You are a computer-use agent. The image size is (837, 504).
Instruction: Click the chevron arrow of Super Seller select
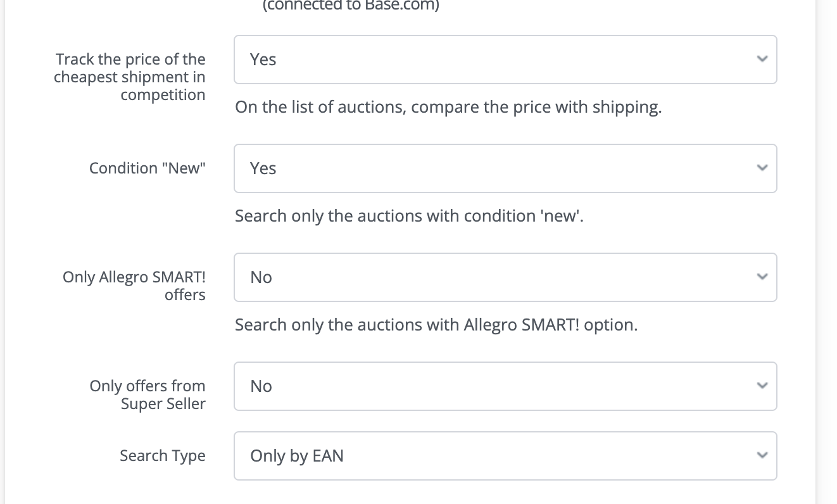tap(762, 386)
